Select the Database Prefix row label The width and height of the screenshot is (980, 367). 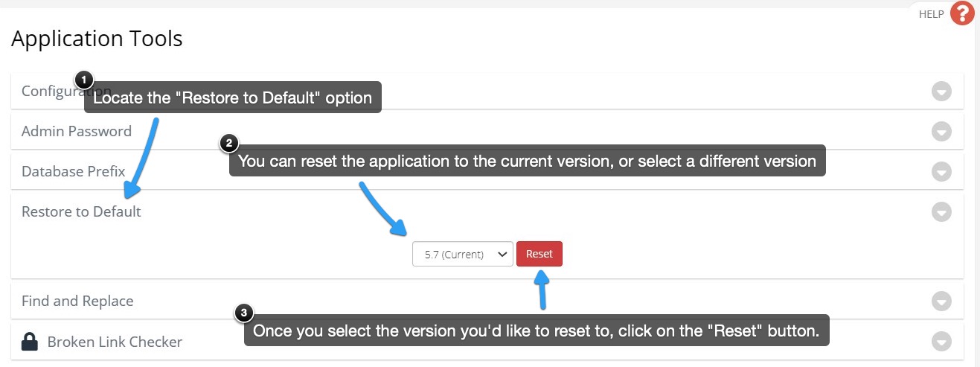pos(73,171)
